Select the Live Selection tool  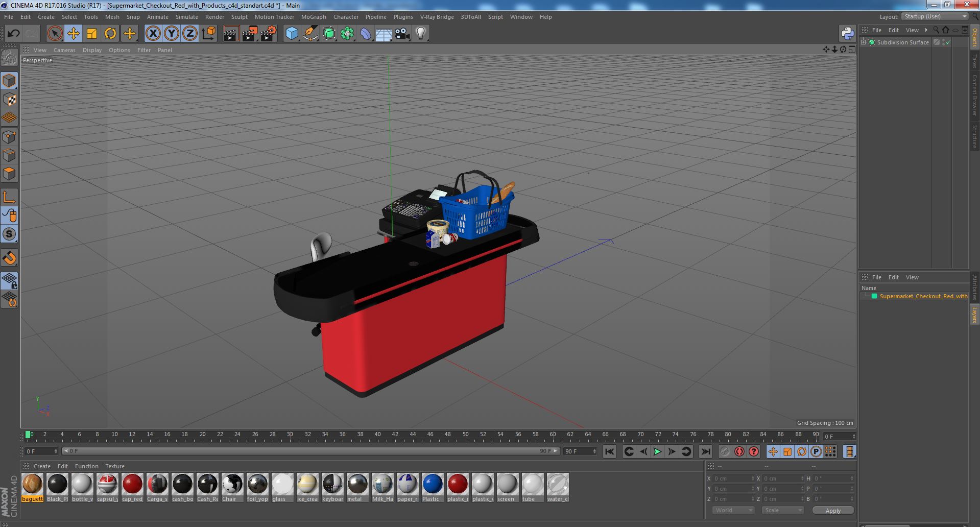click(55, 34)
